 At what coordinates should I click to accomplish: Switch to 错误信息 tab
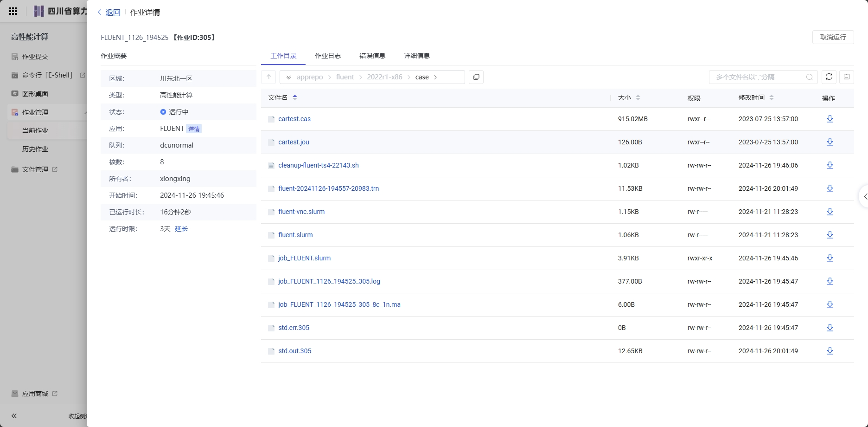372,56
